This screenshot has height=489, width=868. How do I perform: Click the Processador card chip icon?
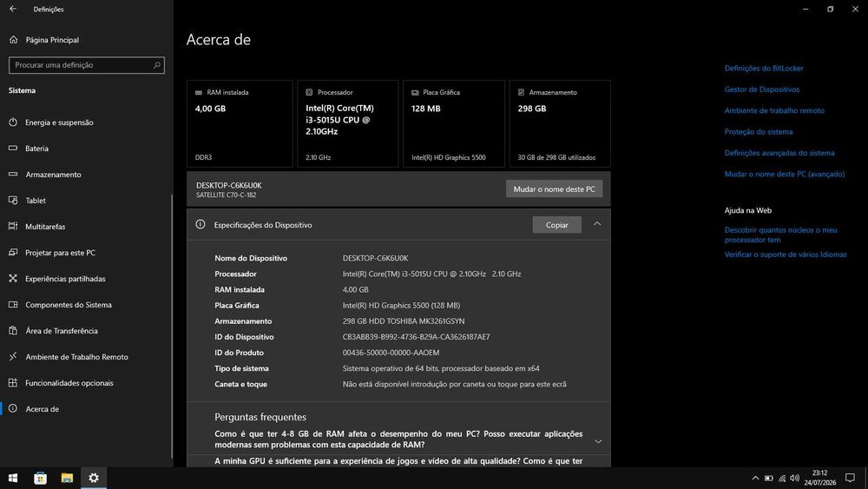pos(310,92)
